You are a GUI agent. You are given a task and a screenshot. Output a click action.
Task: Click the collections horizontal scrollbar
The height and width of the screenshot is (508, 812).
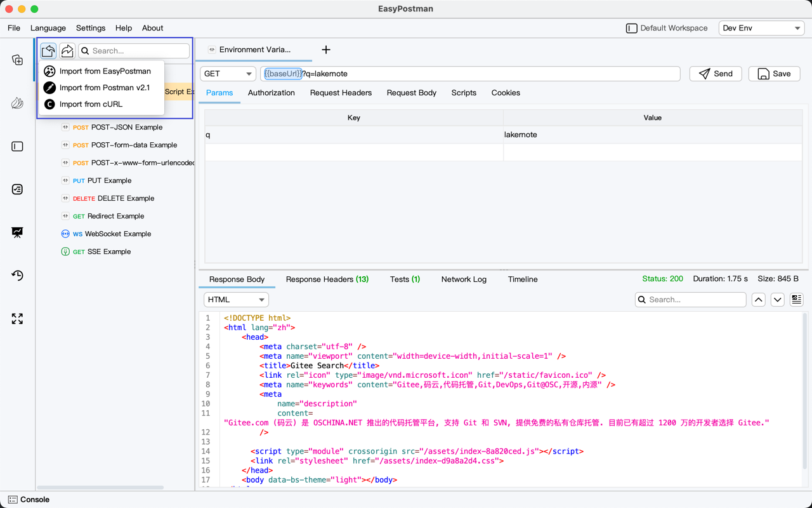(100, 487)
